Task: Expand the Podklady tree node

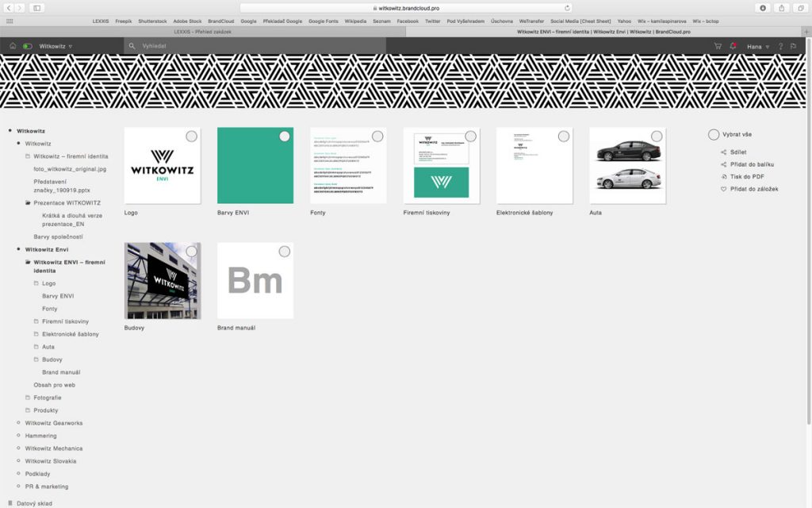Action: (19, 473)
